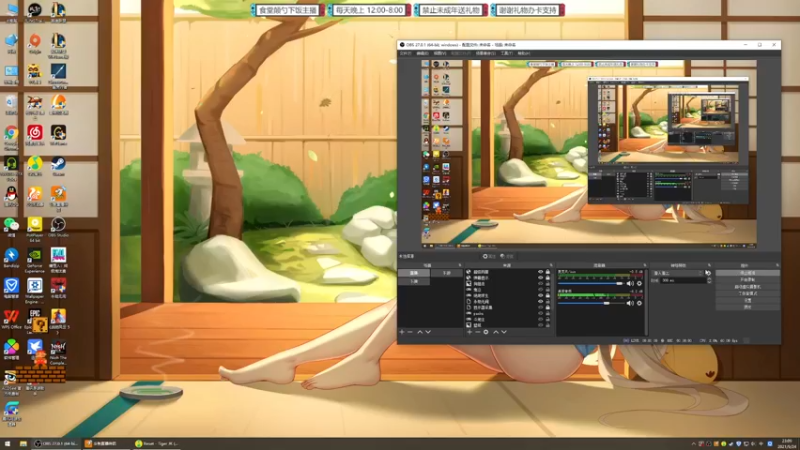Viewport: 800px width, 450px height.
Task: Adjust transition duration with the spinner arrows
Action: pyautogui.click(x=709, y=281)
